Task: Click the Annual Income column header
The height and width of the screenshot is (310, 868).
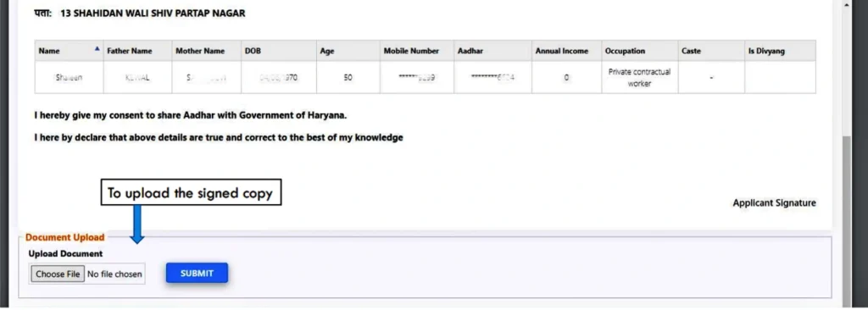Action: click(x=566, y=51)
